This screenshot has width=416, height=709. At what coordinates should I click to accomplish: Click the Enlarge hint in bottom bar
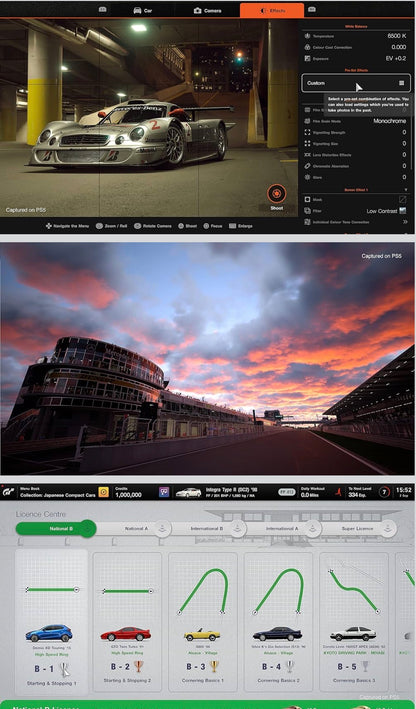click(241, 226)
